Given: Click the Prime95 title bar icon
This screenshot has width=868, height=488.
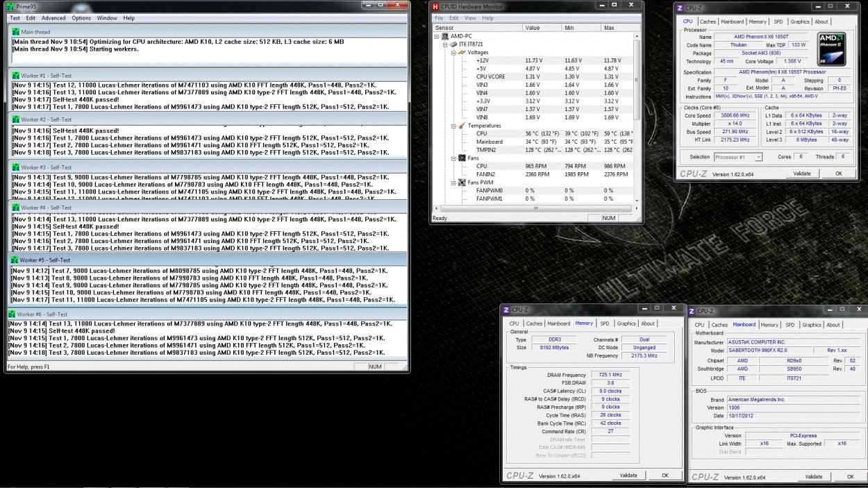Looking at the screenshot, I should click(x=10, y=6).
